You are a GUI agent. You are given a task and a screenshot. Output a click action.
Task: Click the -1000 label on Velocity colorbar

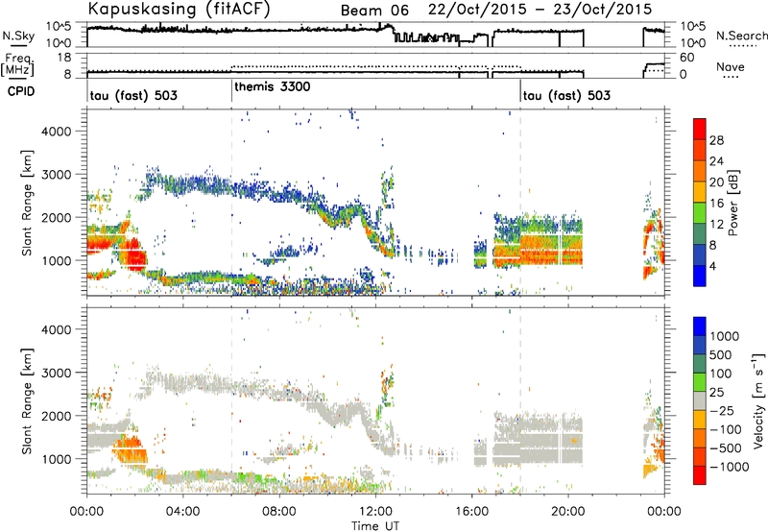[729, 467]
